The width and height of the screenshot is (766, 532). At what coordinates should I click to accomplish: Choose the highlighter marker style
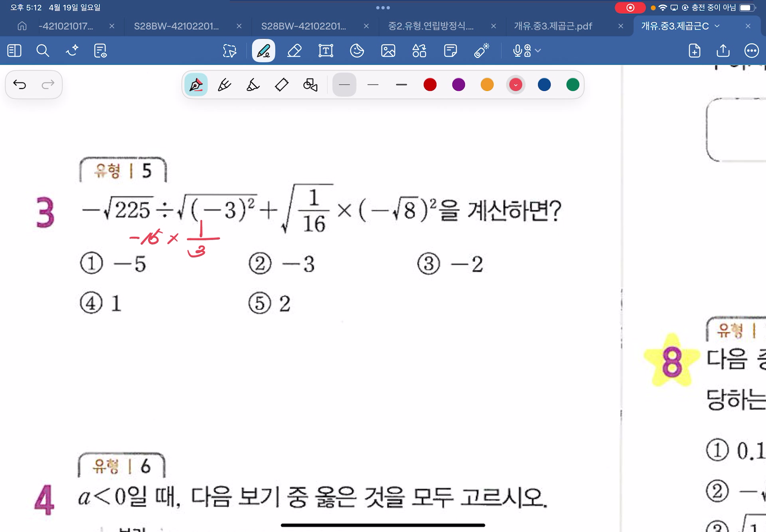click(x=282, y=85)
